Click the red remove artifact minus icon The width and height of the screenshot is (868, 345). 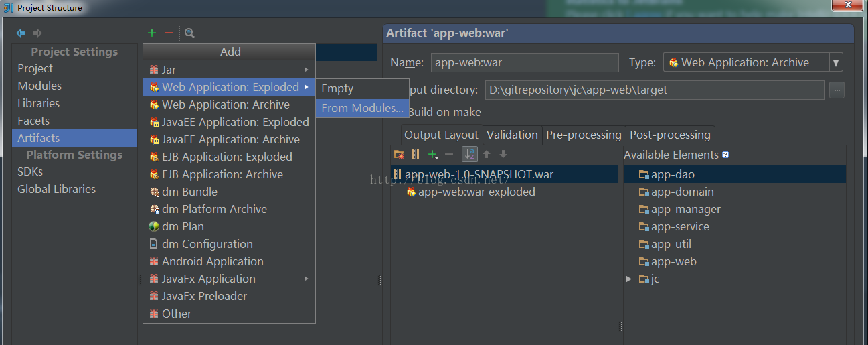pos(169,33)
